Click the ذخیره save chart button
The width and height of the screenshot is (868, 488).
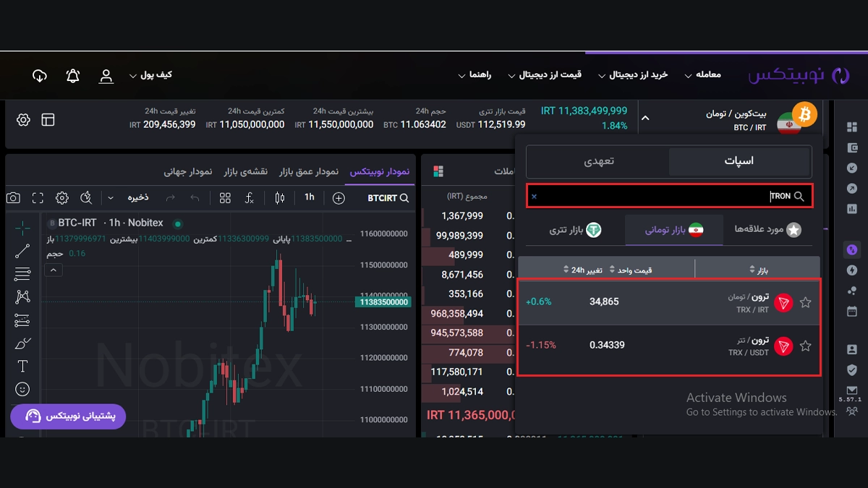click(x=138, y=198)
